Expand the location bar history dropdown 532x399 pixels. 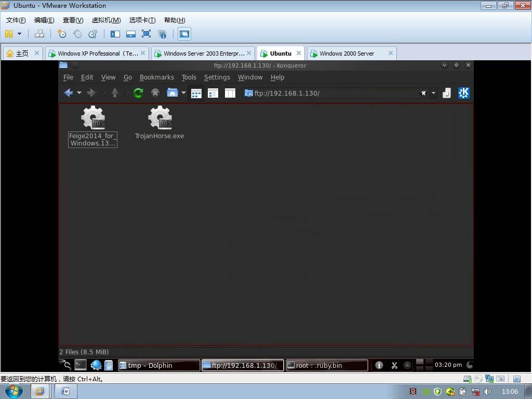click(433, 94)
